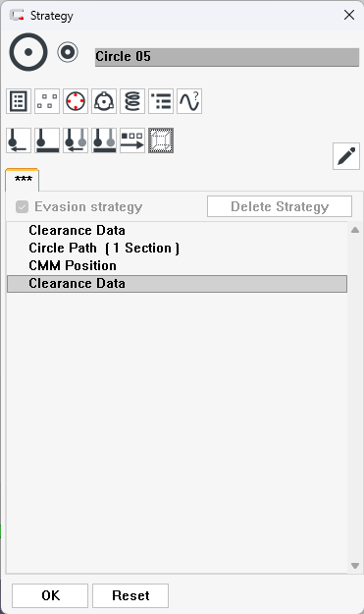Click the single probe with left arrow icon
The width and height of the screenshot is (364, 614).
19,140
